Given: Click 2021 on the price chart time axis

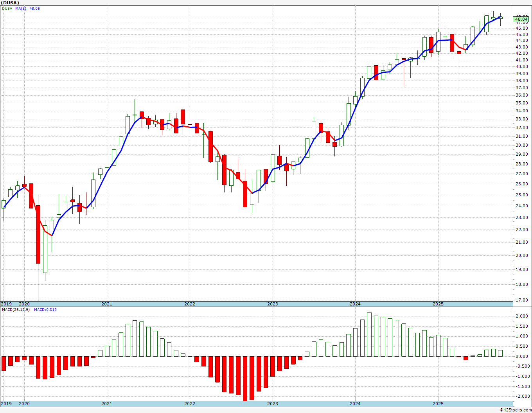Looking at the screenshot, I should [x=107, y=304].
